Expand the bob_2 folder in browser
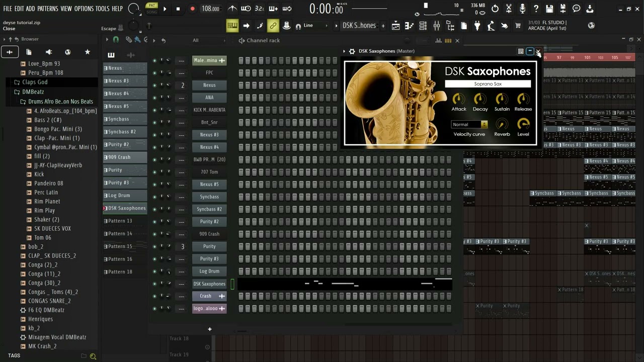The height and width of the screenshot is (362, 644). [36, 246]
